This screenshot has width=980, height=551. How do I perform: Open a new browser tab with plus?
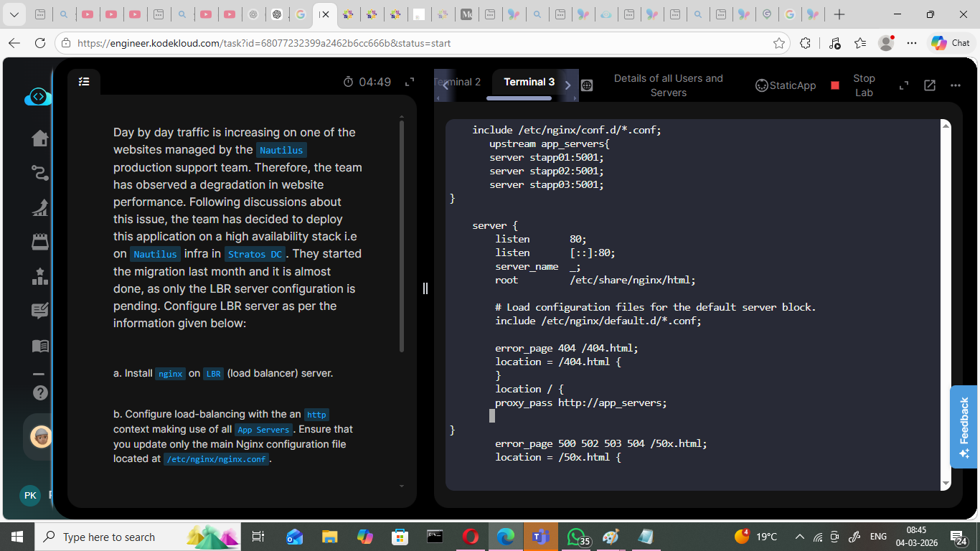[839, 14]
